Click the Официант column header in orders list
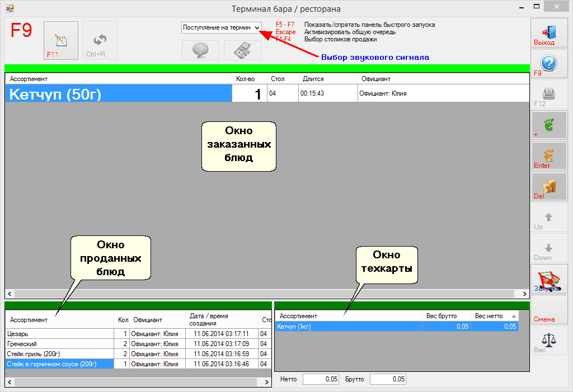The width and height of the screenshot is (573, 392). (x=444, y=79)
